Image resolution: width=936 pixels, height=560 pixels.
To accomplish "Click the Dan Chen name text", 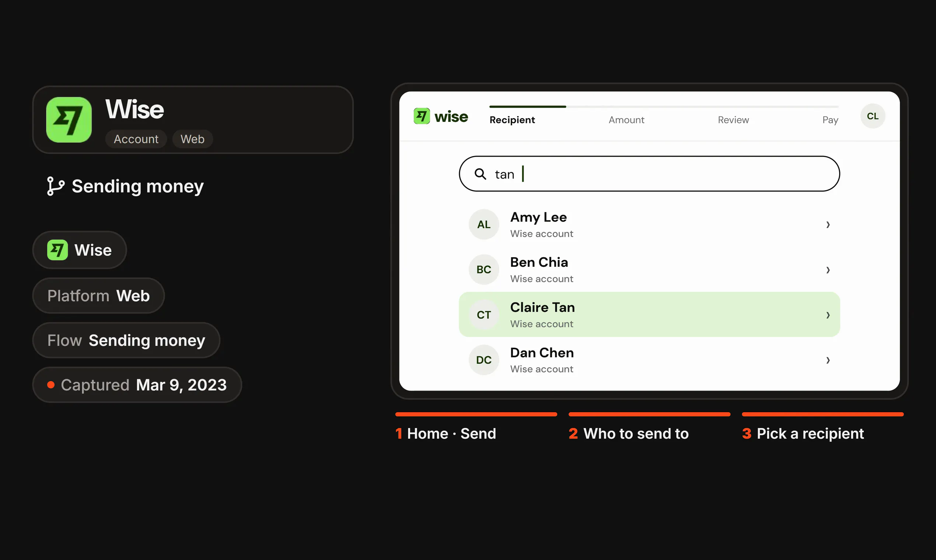I will tap(542, 353).
